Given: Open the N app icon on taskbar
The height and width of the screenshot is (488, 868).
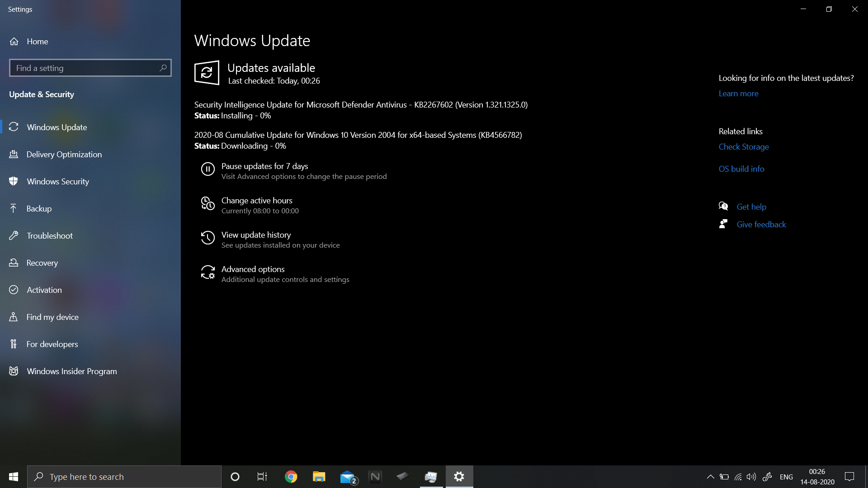Looking at the screenshot, I should (375, 477).
